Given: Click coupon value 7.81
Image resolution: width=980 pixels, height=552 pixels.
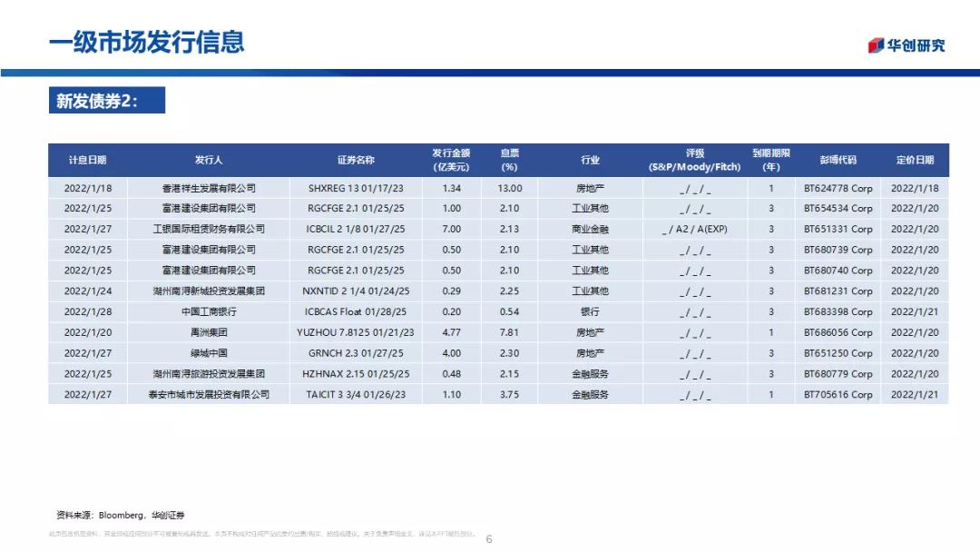Looking at the screenshot, I should pos(509,332).
